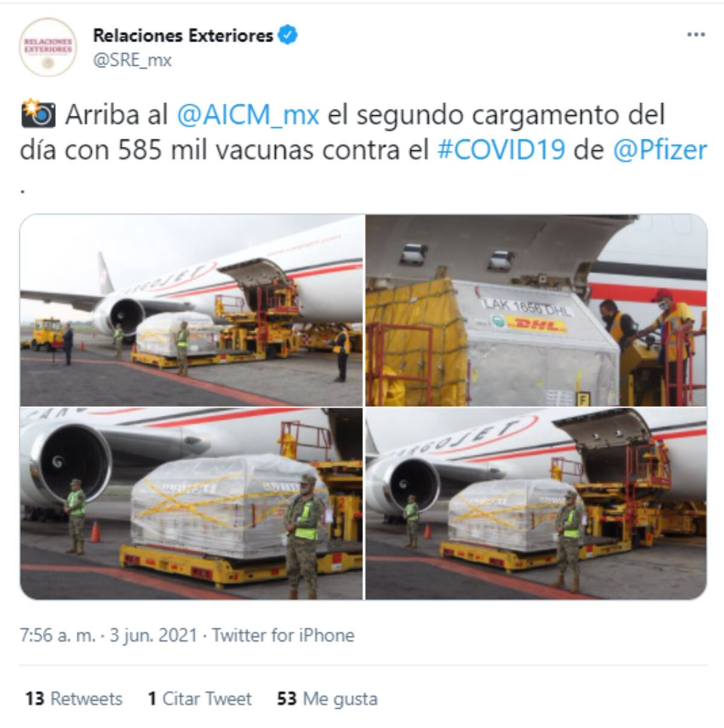Open the @AICM_mx mention
This screenshot has height=728, width=724.
(x=248, y=115)
